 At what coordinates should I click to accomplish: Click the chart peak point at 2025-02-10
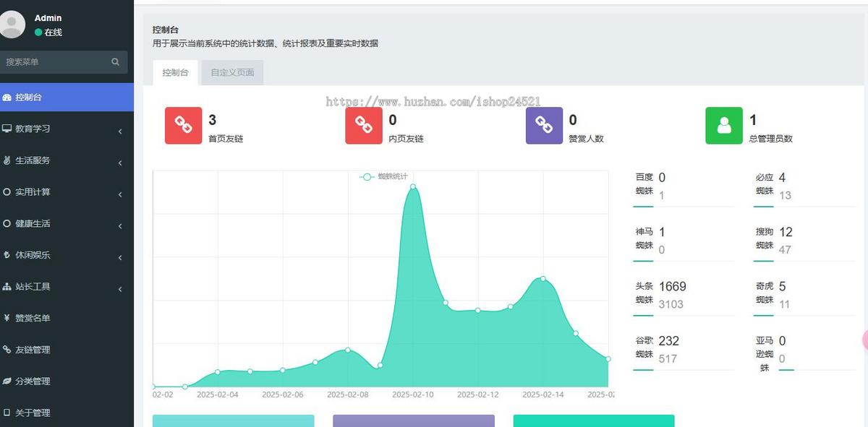pos(413,186)
